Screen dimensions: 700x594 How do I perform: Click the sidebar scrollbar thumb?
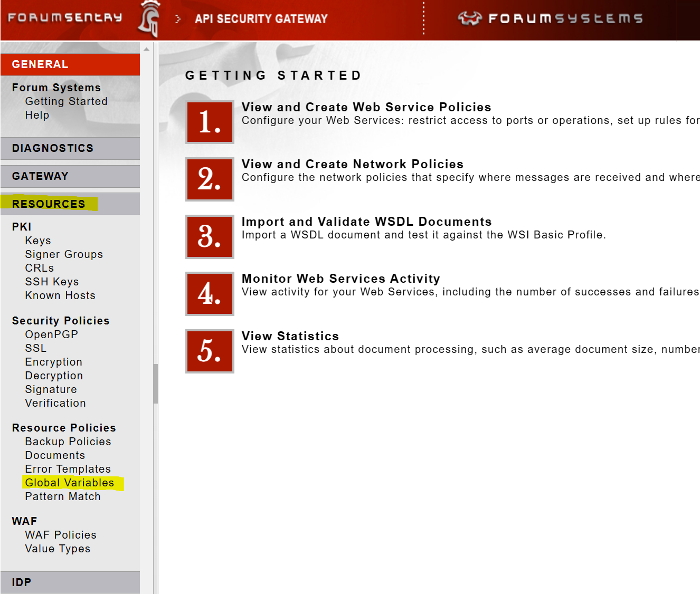(156, 384)
